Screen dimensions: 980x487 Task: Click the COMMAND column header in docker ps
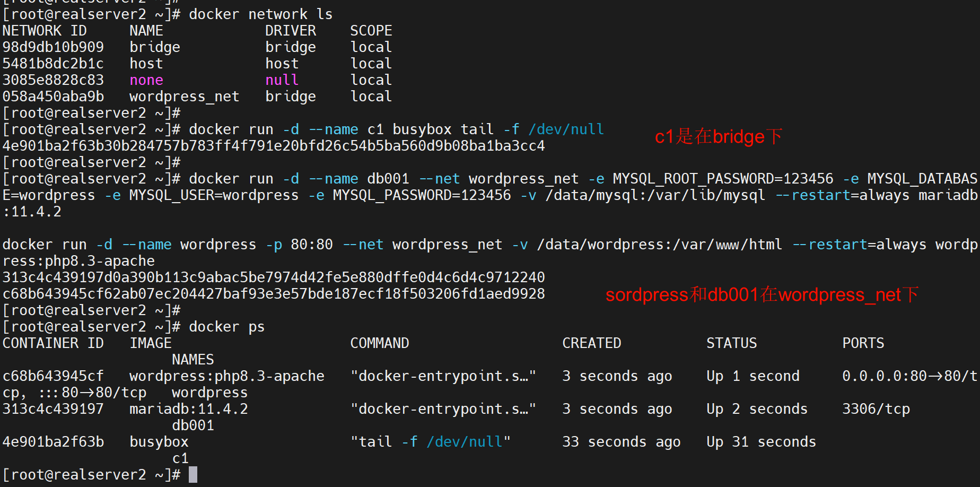(x=379, y=343)
